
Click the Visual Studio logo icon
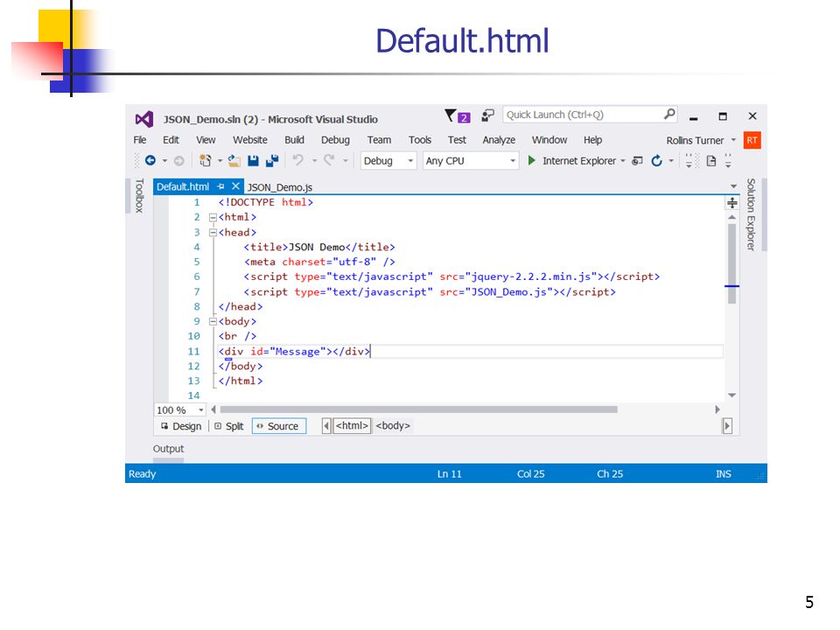point(144,119)
